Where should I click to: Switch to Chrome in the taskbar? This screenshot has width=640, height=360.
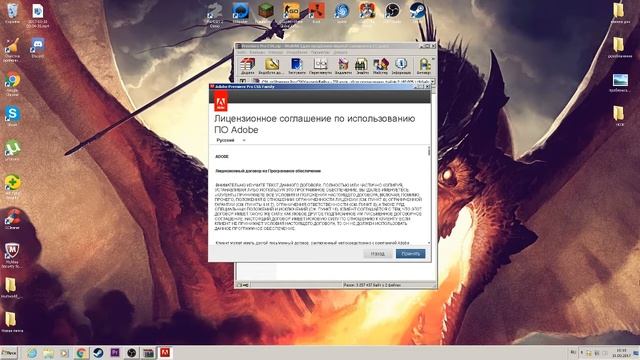[x=81, y=353]
